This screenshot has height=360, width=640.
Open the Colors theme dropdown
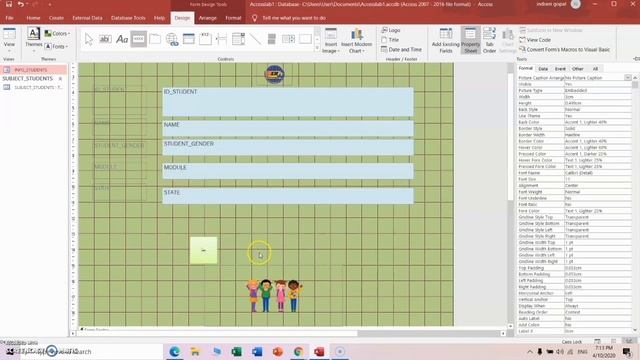(57, 33)
